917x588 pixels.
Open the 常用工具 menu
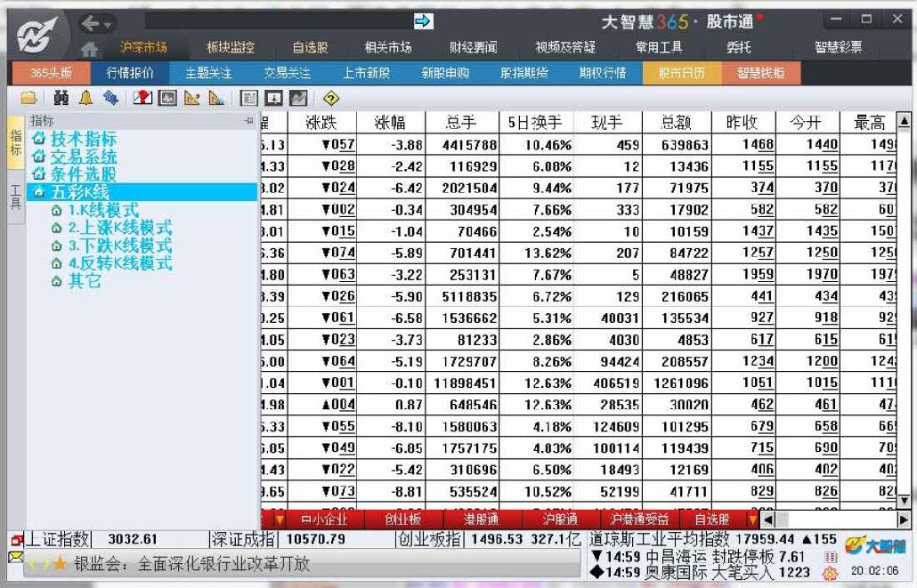pyautogui.click(x=659, y=47)
